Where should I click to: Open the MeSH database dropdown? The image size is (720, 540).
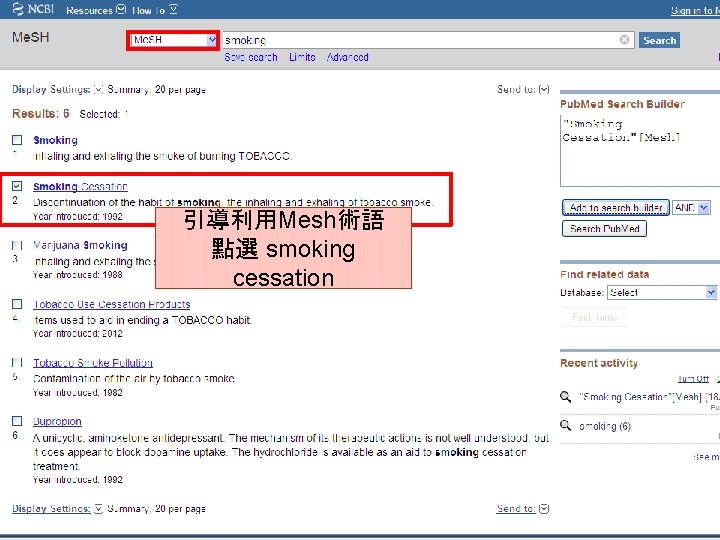pos(174,40)
